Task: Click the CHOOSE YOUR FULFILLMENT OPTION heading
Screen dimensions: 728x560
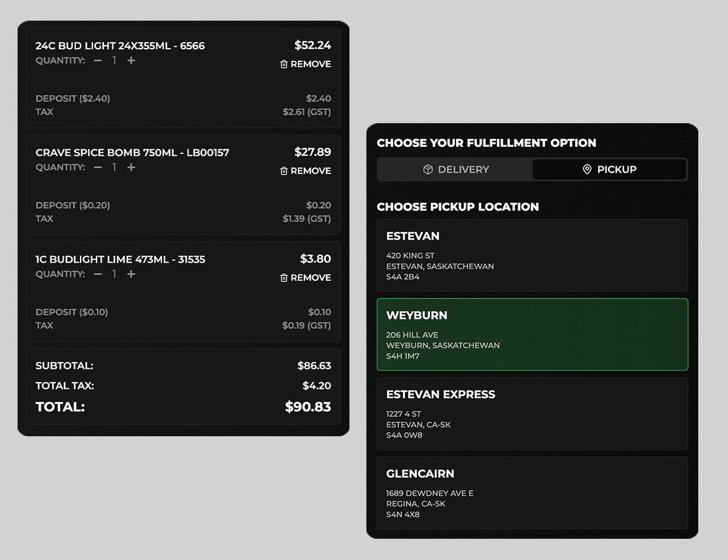Action: coord(487,143)
